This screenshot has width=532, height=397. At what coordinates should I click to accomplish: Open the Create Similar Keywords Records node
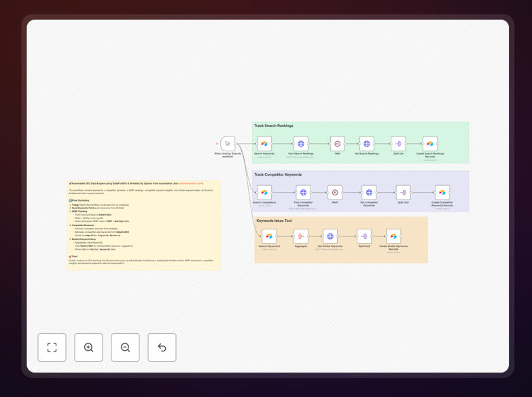(393, 236)
